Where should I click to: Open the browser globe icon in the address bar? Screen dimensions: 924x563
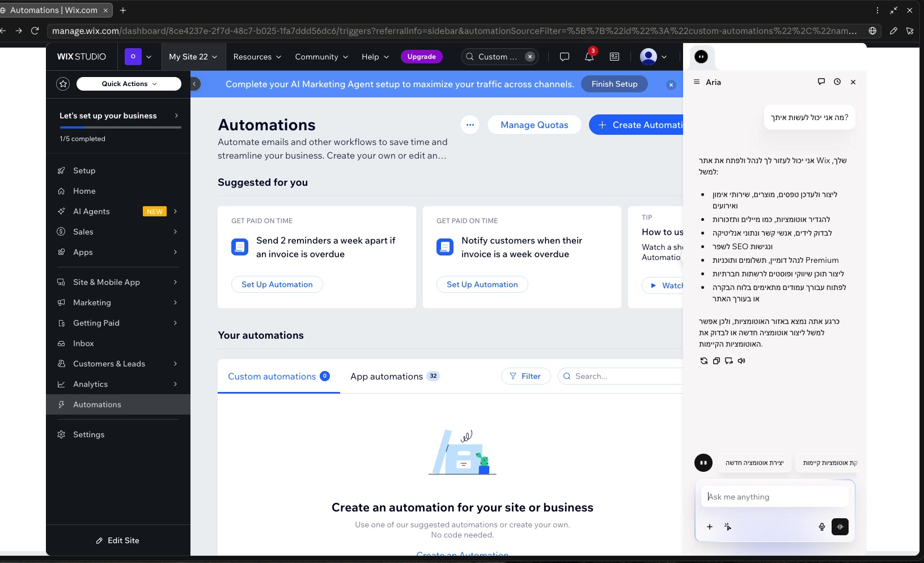click(x=873, y=31)
